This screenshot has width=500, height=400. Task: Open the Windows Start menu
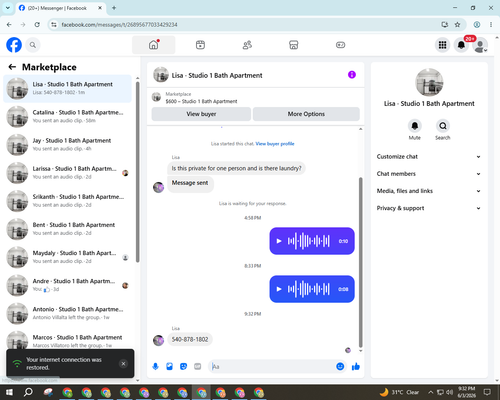(x=9, y=392)
